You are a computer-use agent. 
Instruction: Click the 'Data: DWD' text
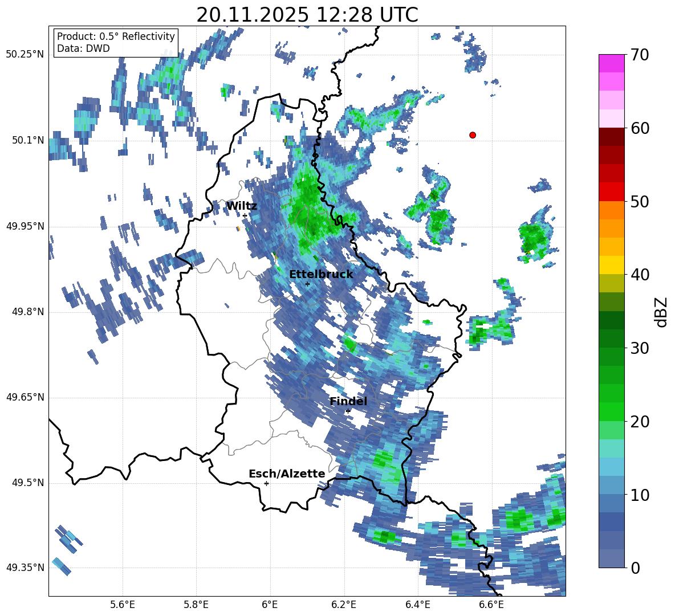point(83,48)
